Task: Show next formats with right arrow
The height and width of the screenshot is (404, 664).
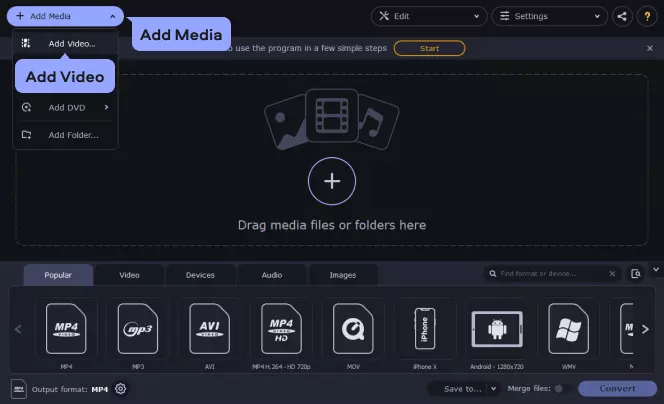Action: pos(645,329)
